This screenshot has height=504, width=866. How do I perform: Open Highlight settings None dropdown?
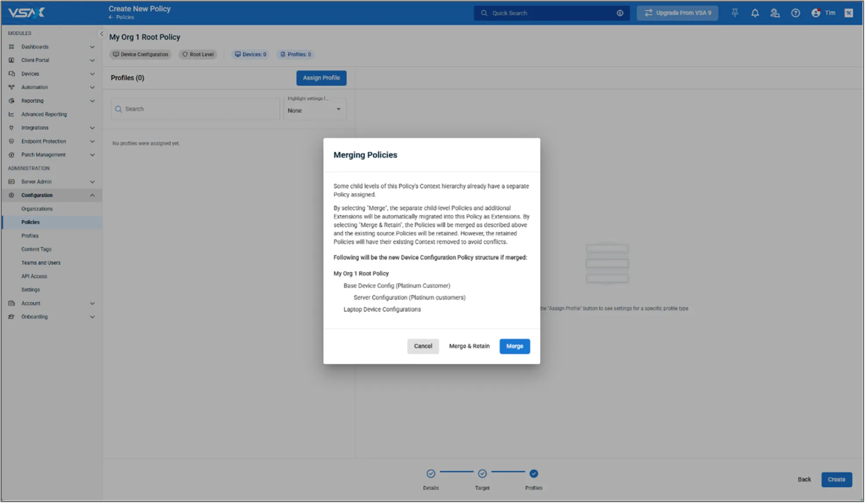(314, 110)
